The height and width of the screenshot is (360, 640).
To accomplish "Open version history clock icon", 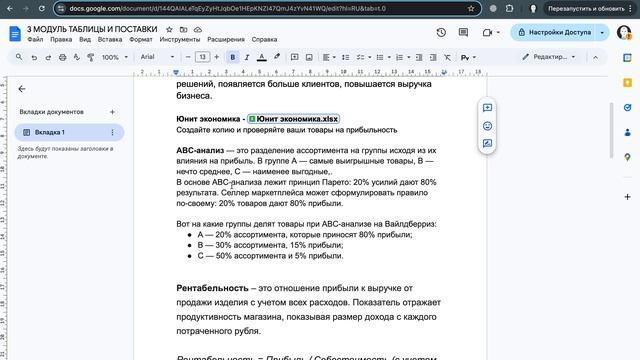I will 441,32.
